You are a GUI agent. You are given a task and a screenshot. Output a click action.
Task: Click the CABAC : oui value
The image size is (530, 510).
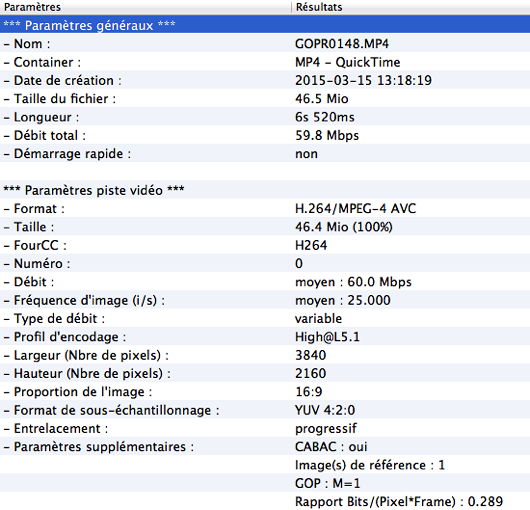(331, 447)
